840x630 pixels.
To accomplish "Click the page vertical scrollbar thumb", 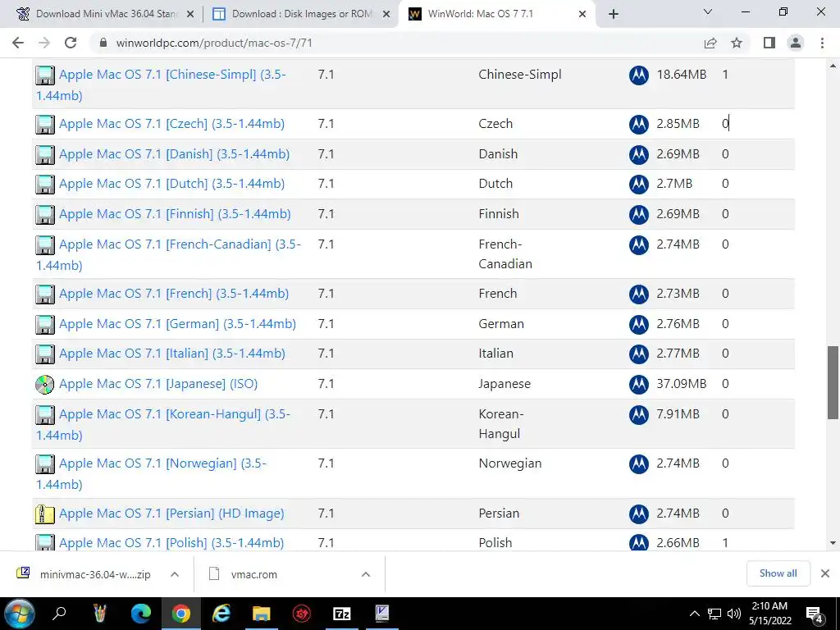I will tap(833, 382).
